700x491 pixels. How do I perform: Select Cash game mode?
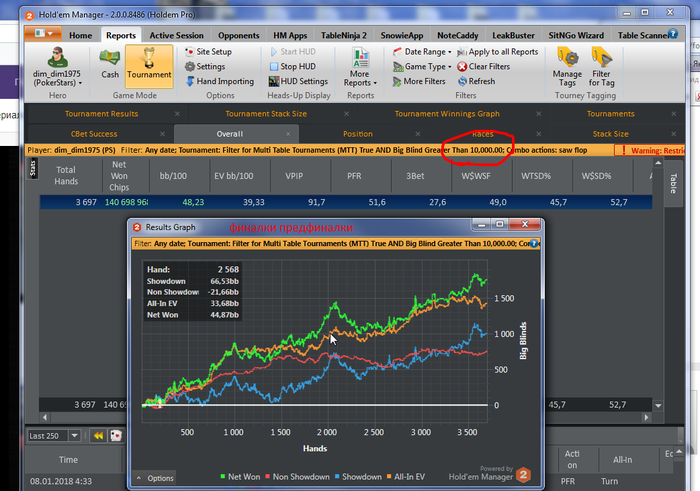coord(110,65)
